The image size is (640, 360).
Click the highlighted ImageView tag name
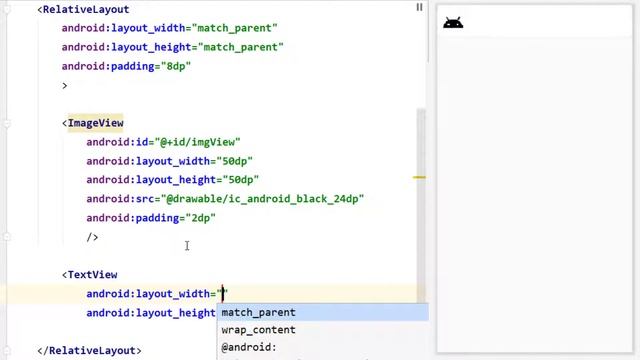(x=96, y=123)
